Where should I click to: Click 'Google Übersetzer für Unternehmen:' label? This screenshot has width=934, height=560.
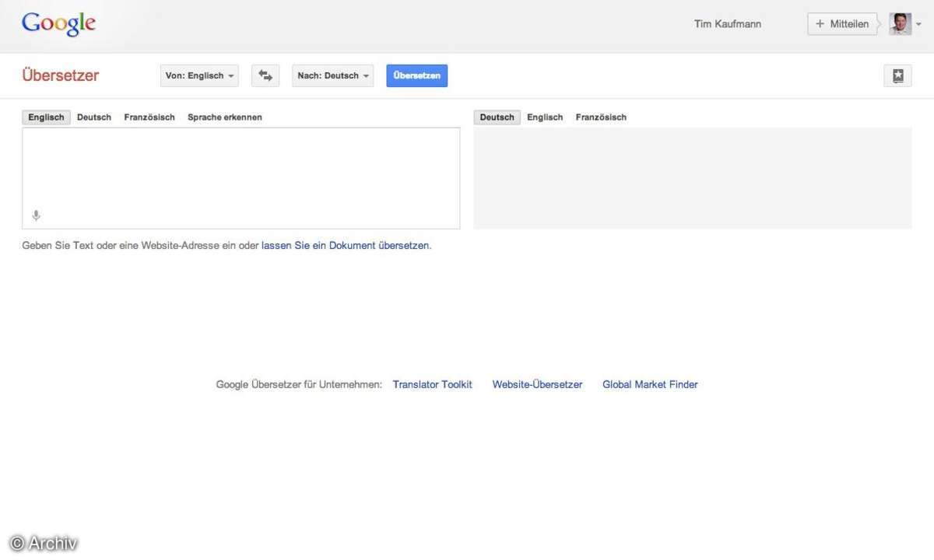coord(299,384)
